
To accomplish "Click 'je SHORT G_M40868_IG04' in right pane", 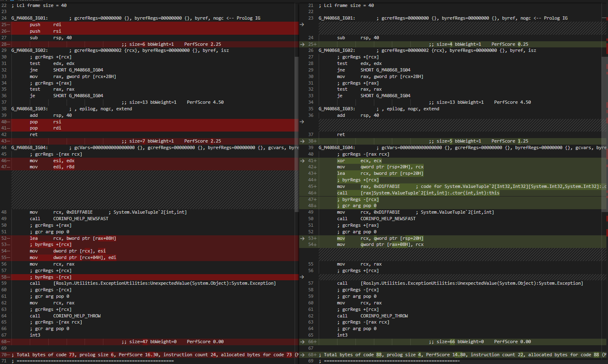I will click(x=373, y=96).
